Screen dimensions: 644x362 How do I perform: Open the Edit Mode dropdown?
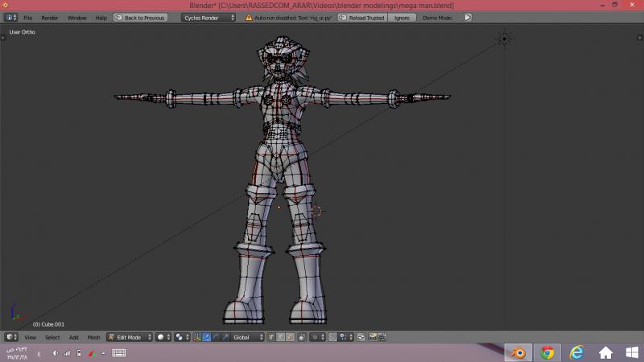pos(129,337)
